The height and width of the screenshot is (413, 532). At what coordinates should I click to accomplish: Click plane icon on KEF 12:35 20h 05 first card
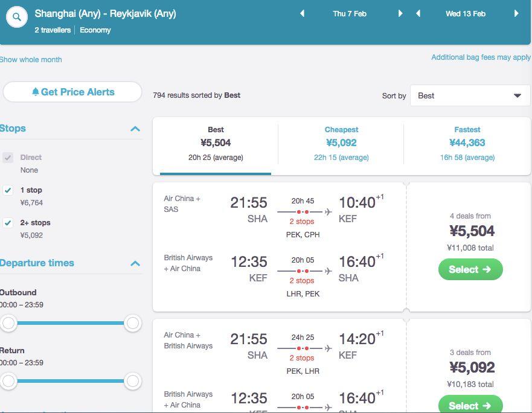pos(328,271)
